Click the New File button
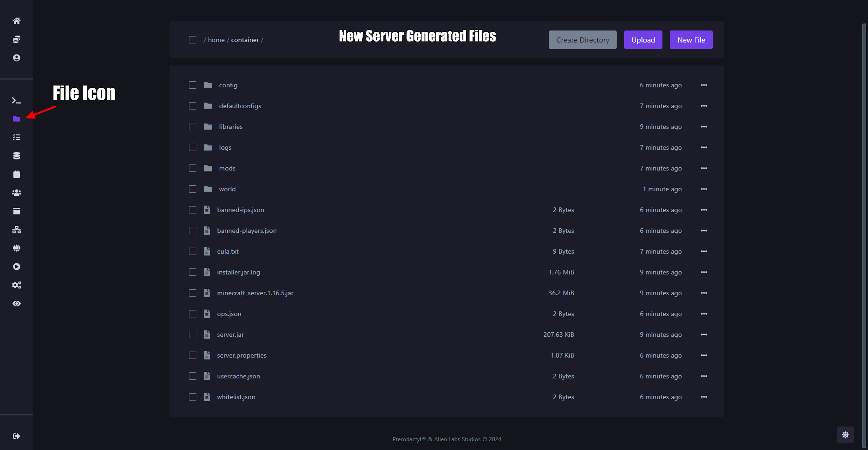Viewport: 868px width, 450px height. (x=691, y=40)
